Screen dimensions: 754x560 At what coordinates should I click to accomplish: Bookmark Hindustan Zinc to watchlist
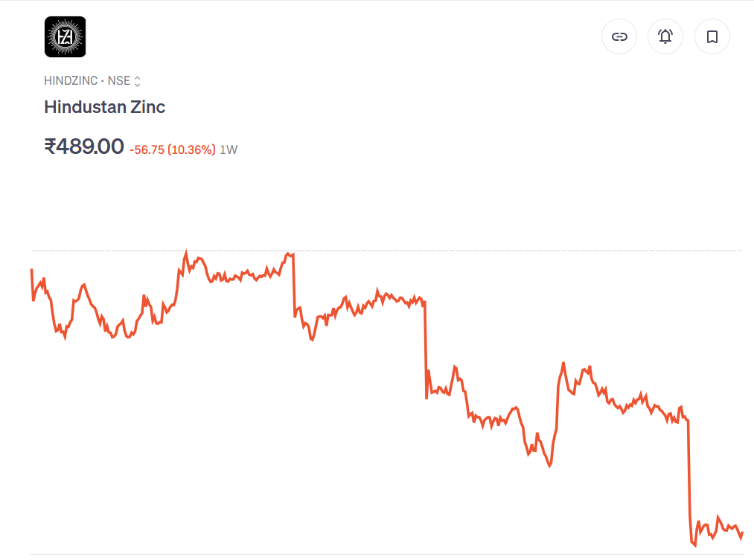coord(712,36)
